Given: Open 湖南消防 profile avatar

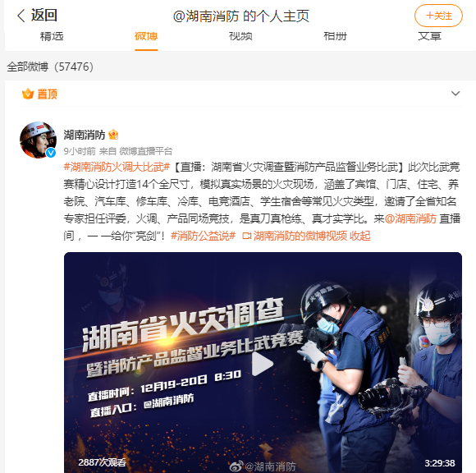Looking at the screenshot, I should [38, 140].
